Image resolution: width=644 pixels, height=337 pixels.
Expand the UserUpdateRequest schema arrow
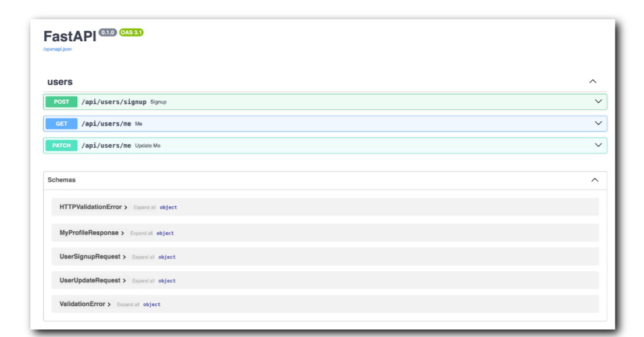click(124, 281)
